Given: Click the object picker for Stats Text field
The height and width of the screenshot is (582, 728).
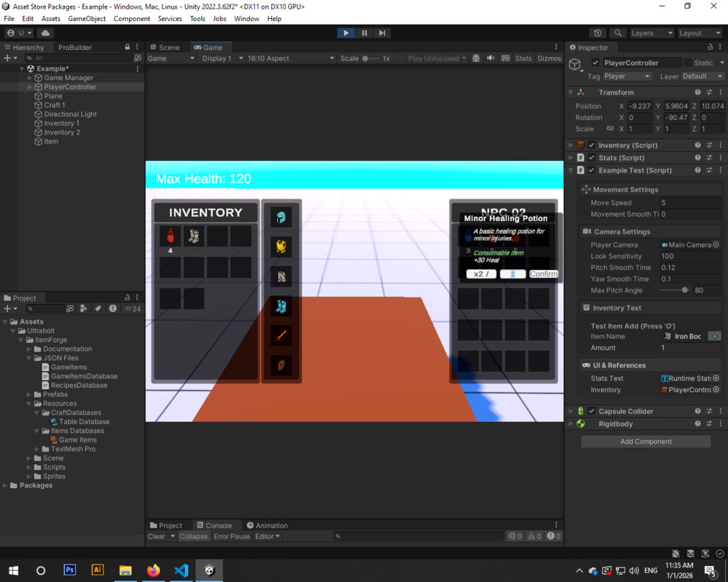Looking at the screenshot, I should point(716,379).
